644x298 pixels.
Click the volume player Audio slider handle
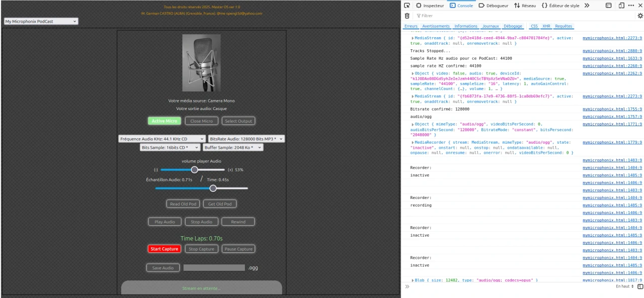(195, 170)
